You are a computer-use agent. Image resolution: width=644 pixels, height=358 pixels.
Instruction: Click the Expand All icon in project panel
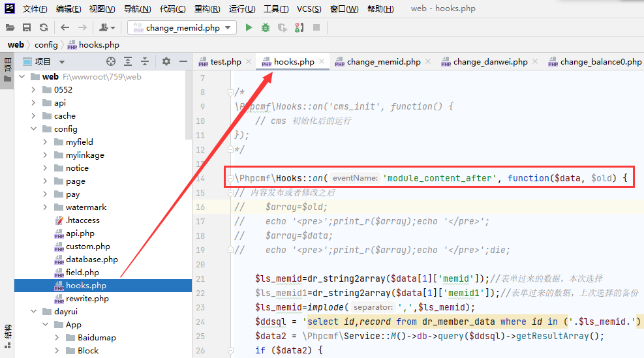(128, 61)
